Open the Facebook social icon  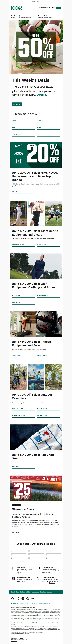13,598
